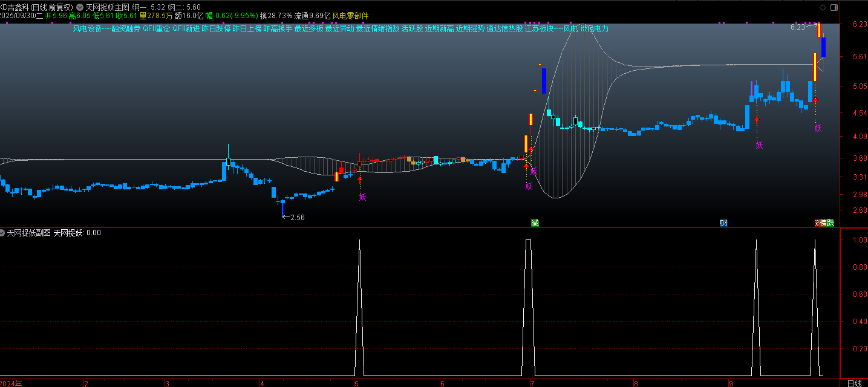
Task: Click the blue 财 event marker
Action: coord(723,223)
